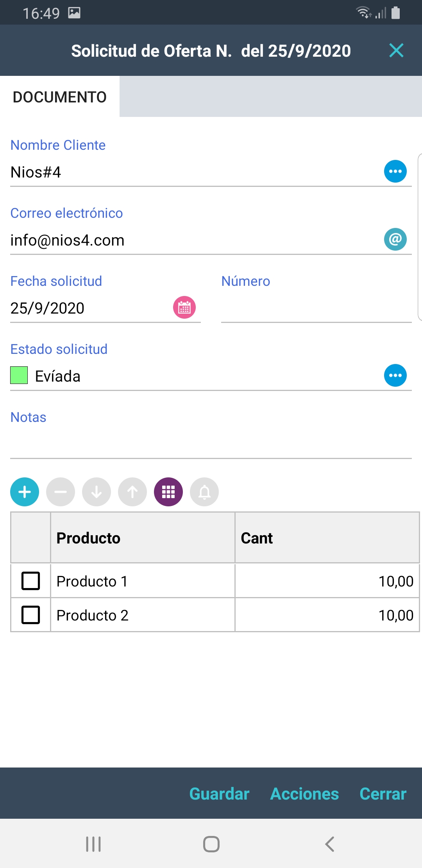Click the move row down arrow icon

tap(97, 492)
